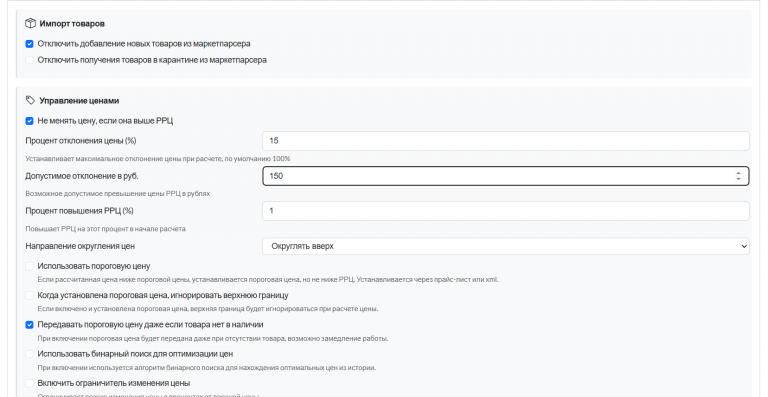Click the price tag icon beside Управление ценами
Viewport: 768px width, 397px height.
point(30,100)
